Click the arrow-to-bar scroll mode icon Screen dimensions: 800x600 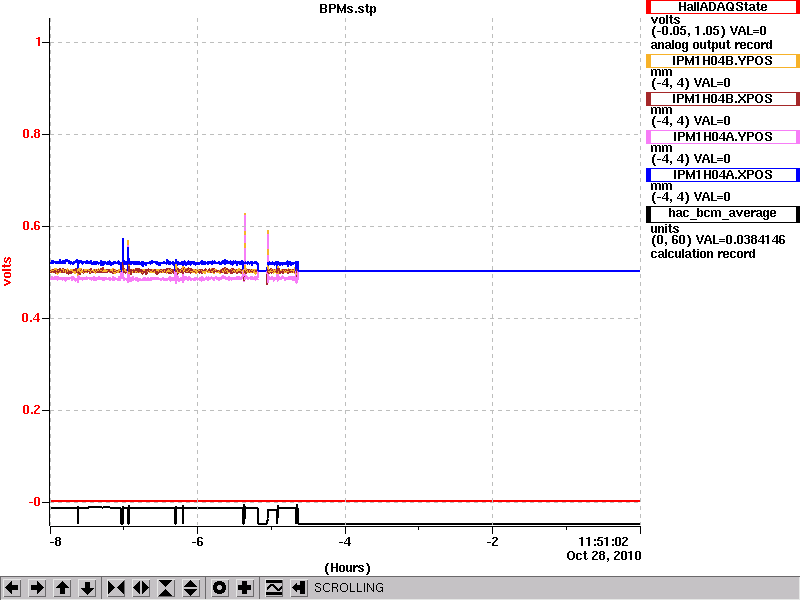299,588
